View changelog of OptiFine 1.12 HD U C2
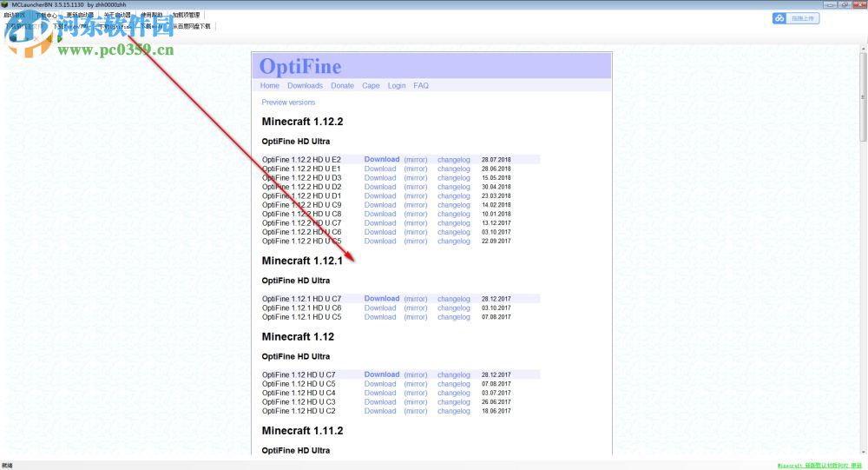 pyautogui.click(x=453, y=411)
